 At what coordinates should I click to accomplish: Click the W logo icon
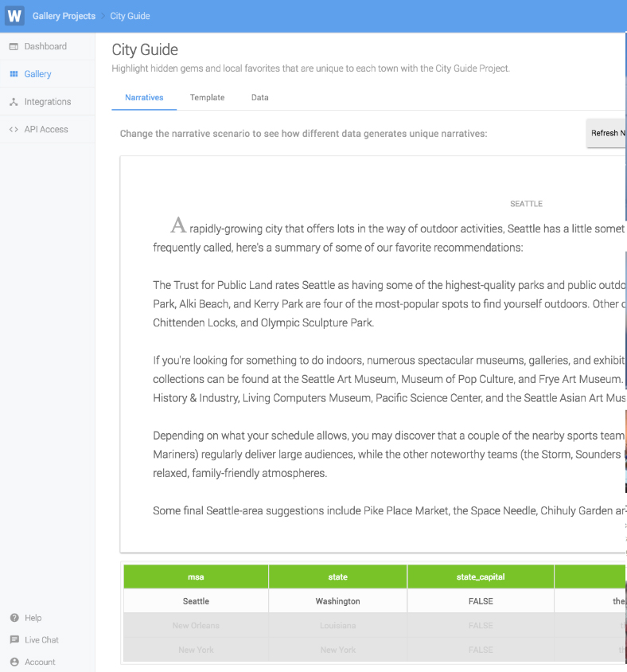[14, 15]
